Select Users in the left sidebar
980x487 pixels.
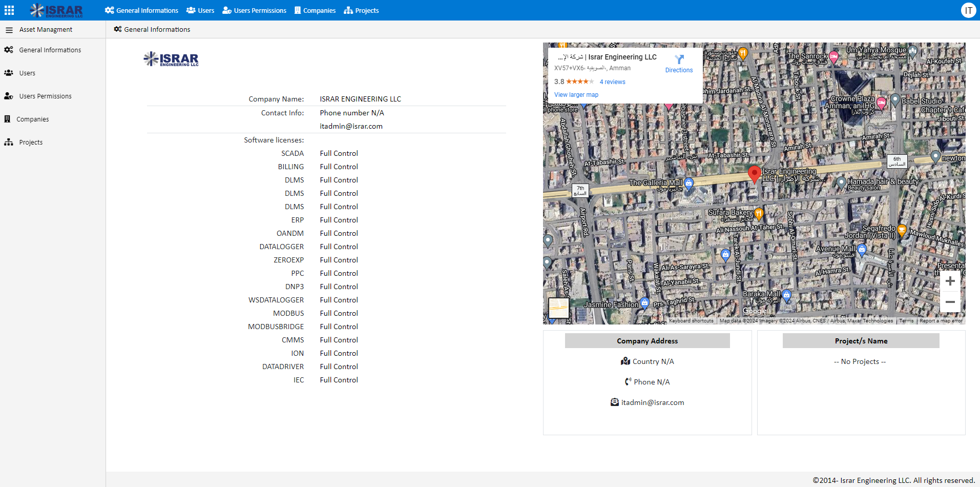pos(27,73)
